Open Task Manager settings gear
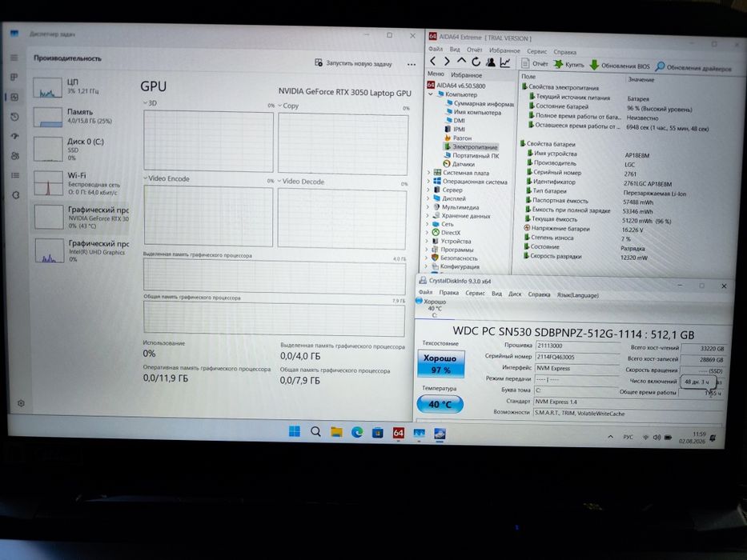Viewport: 747px width, 560px height. coord(21,403)
